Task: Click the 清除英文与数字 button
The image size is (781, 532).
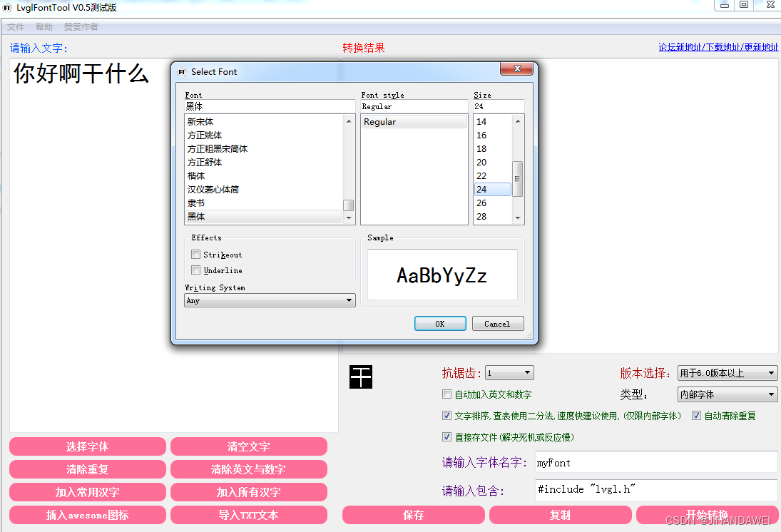Action: (x=248, y=469)
